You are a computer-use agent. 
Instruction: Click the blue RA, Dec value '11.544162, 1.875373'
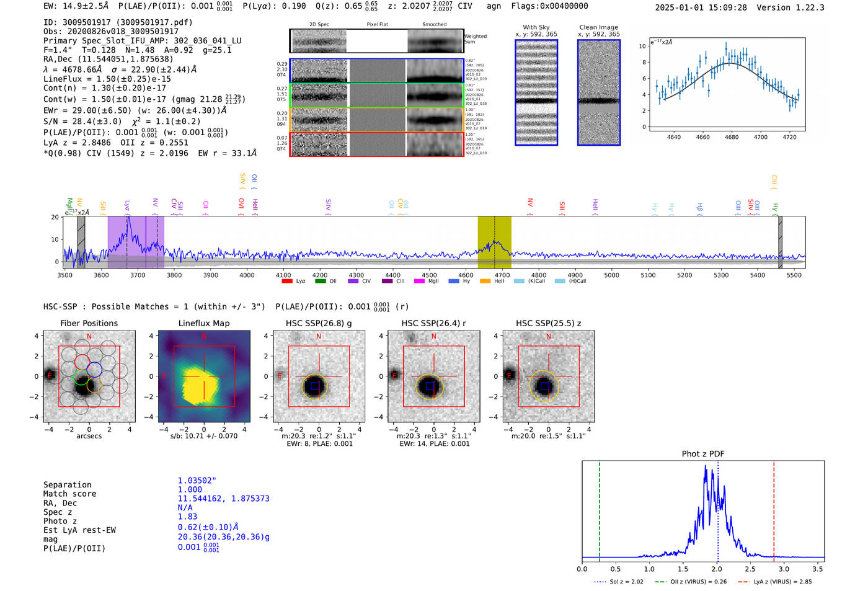[224, 499]
